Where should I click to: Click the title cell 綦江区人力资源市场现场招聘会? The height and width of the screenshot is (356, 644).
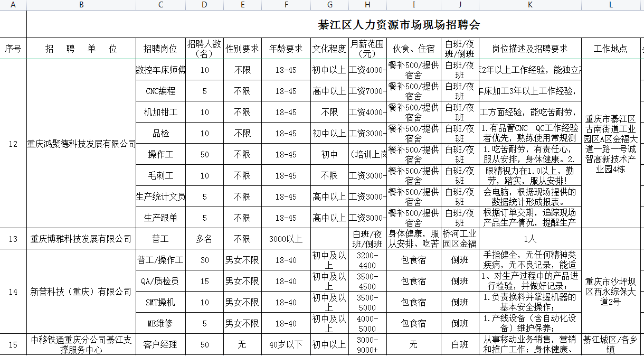pos(399,25)
